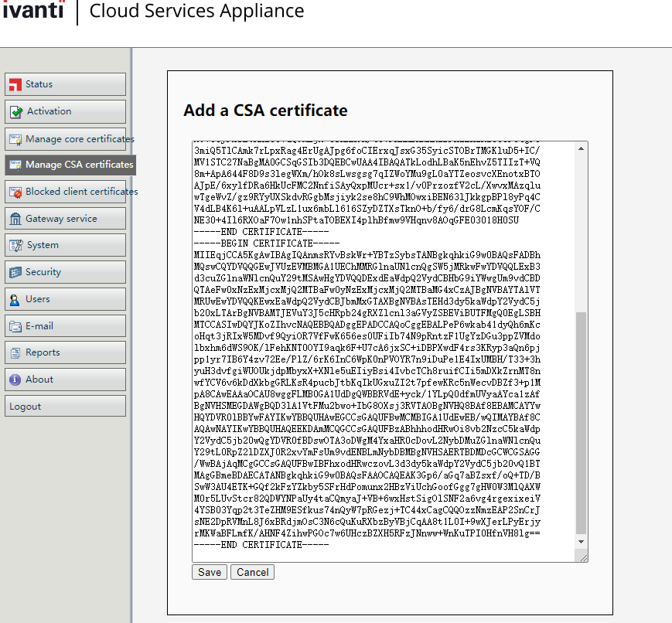Click the text area resize handle corner
Viewport: 672px width, 623px height.
[x=584, y=557]
